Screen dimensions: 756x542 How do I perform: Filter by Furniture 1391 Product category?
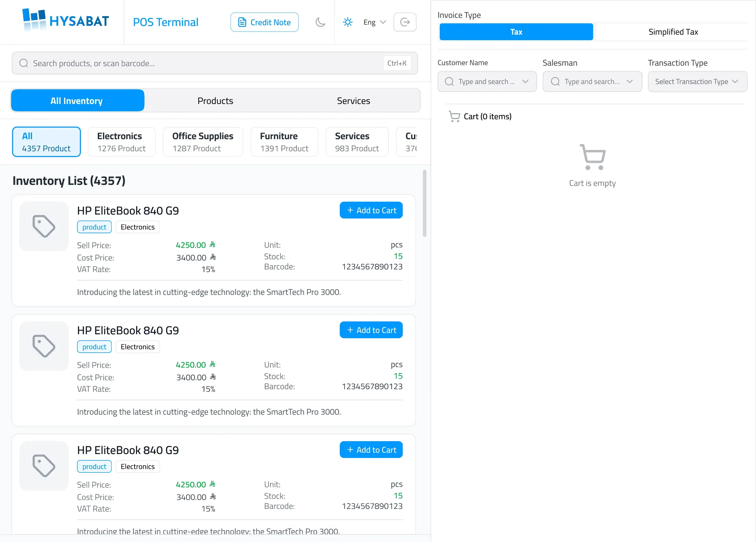click(x=284, y=142)
